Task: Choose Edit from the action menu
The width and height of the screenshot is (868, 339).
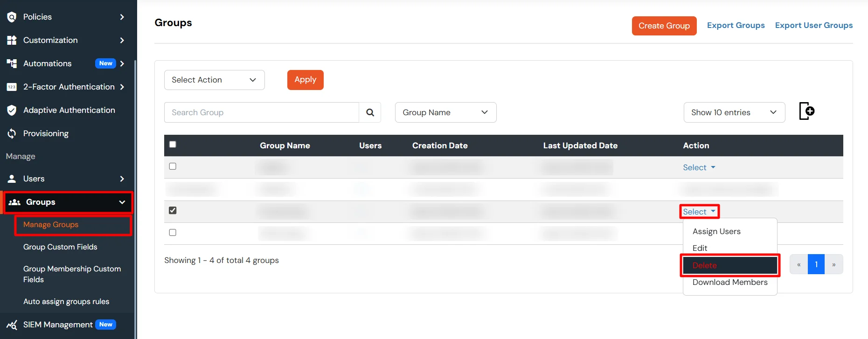Action: [x=730, y=248]
